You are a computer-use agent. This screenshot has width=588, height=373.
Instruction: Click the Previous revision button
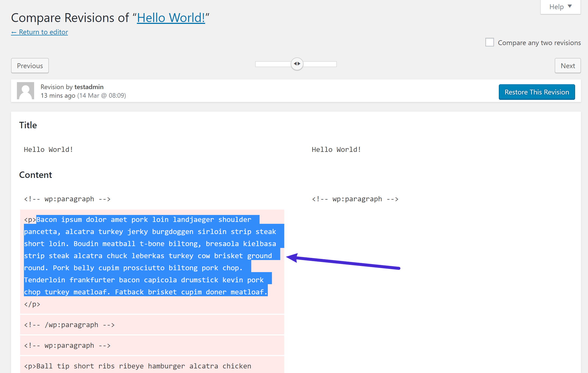pyautogui.click(x=30, y=65)
